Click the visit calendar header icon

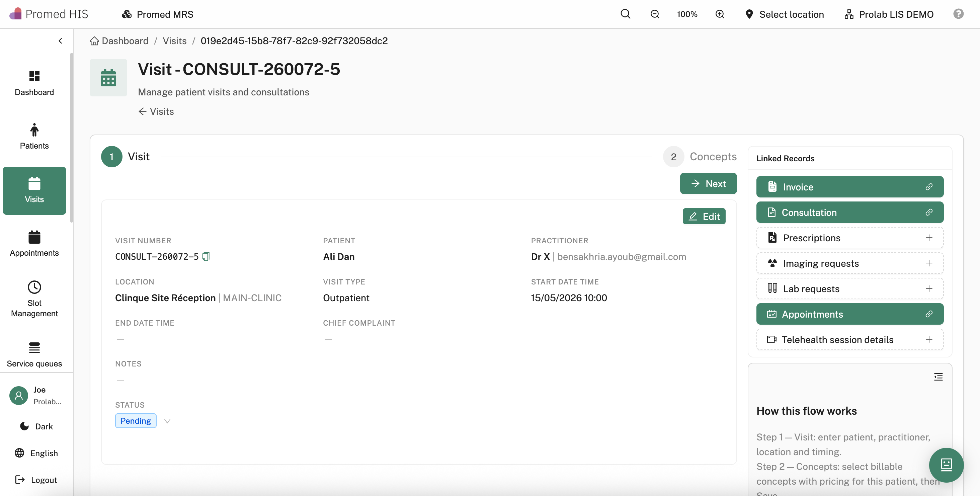108,78
